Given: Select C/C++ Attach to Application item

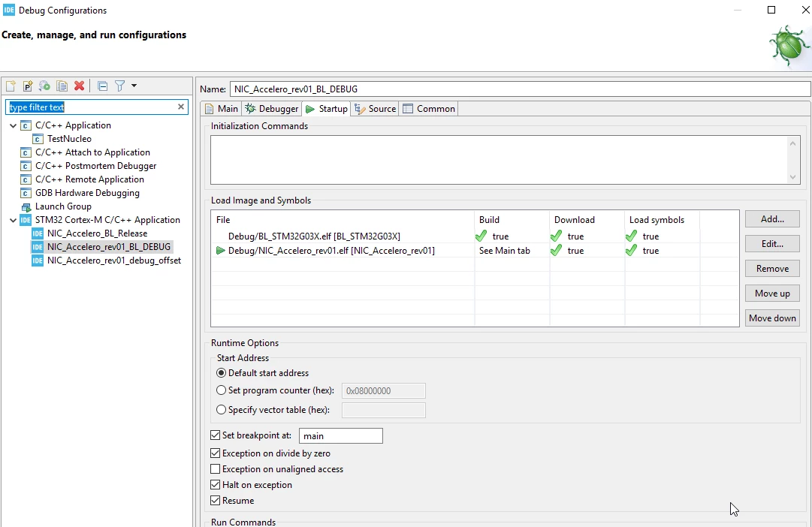Looking at the screenshot, I should pos(92,152).
